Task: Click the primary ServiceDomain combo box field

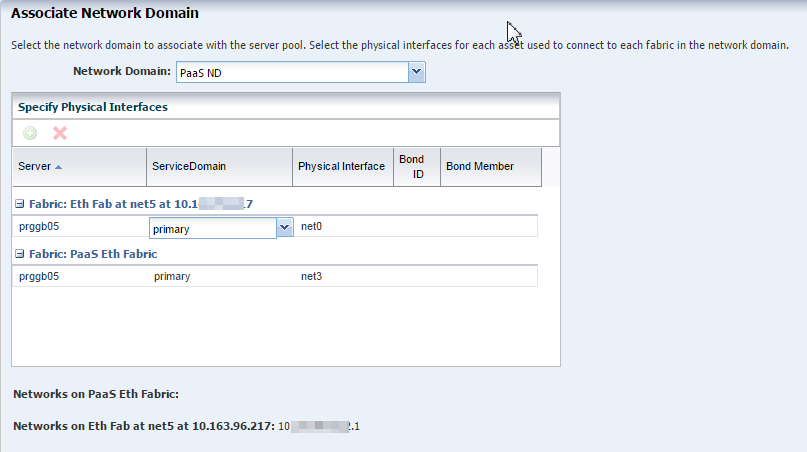Action: click(x=213, y=228)
